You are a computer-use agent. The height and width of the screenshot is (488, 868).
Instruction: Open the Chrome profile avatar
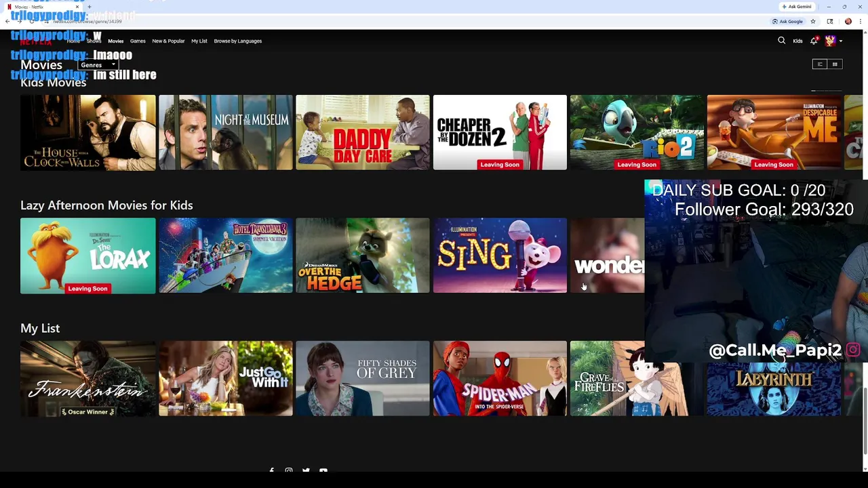[x=848, y=22]
